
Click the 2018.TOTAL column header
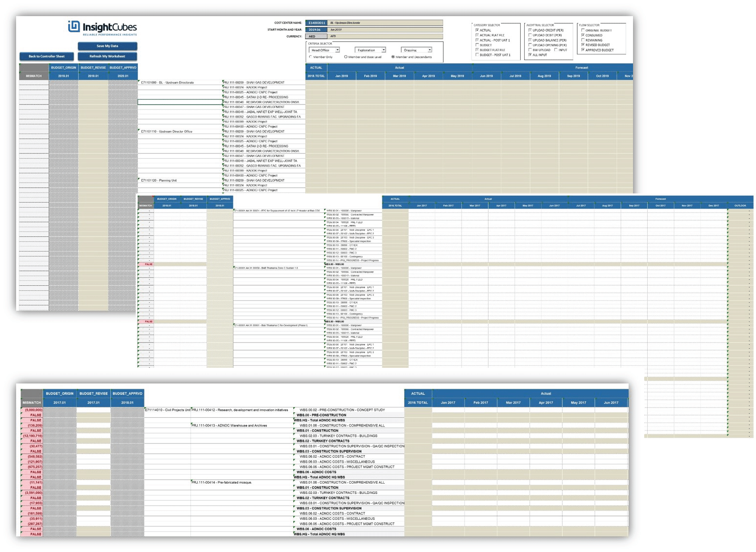316,76
